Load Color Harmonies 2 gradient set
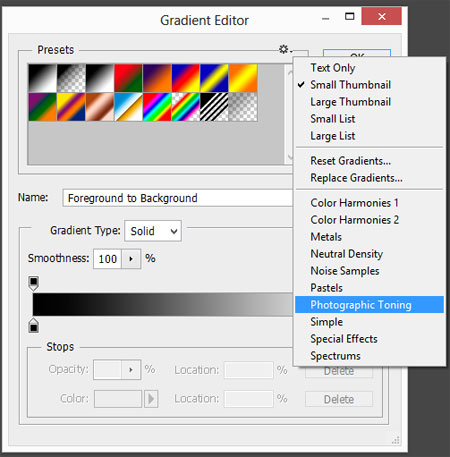450x457 pixels. click(x=369, y=220)
